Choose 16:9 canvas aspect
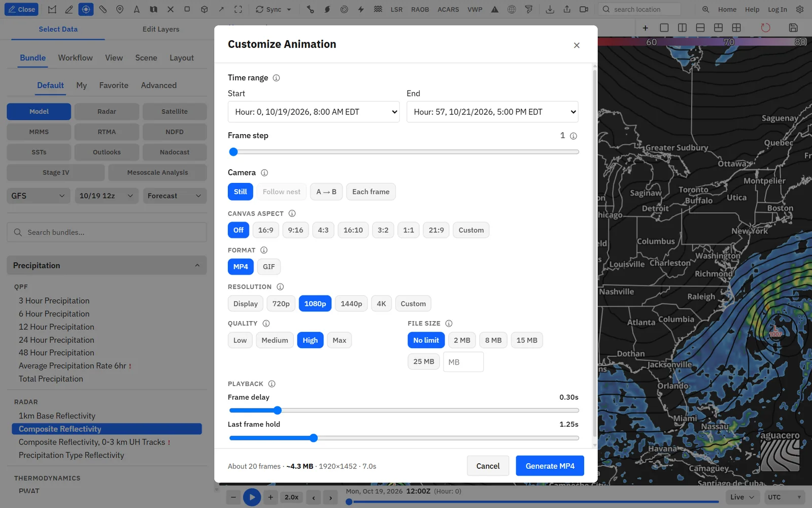This screenshot has height=508, width=812. (x=265, y=230)
